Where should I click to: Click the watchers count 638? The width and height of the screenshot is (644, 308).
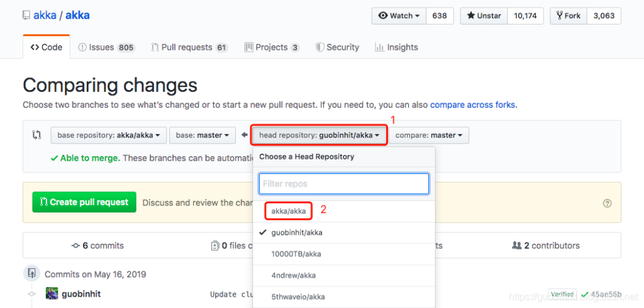[x=440, y=16]
